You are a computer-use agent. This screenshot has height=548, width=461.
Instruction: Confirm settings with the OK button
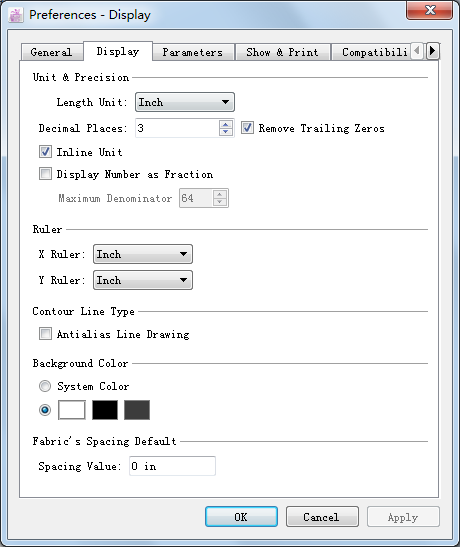pos(241,517)
